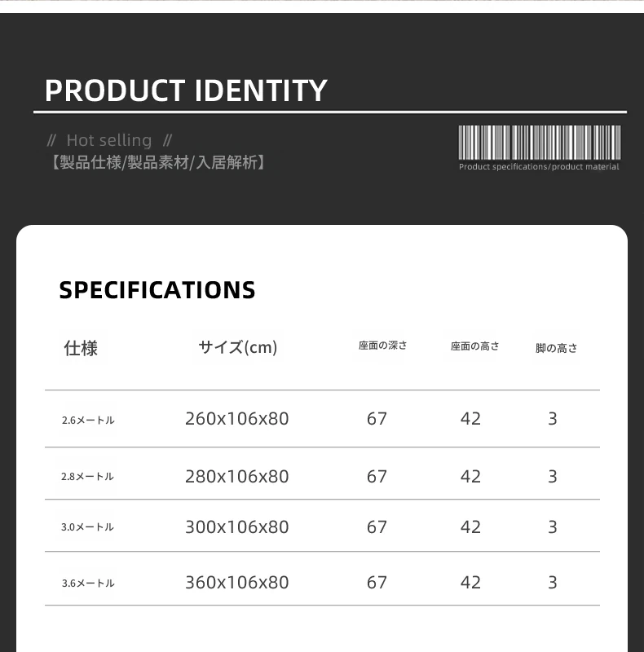The width and height of the screenshot is (644, 652).
Task: Click the barcode graphic
Action: (539, 143)
